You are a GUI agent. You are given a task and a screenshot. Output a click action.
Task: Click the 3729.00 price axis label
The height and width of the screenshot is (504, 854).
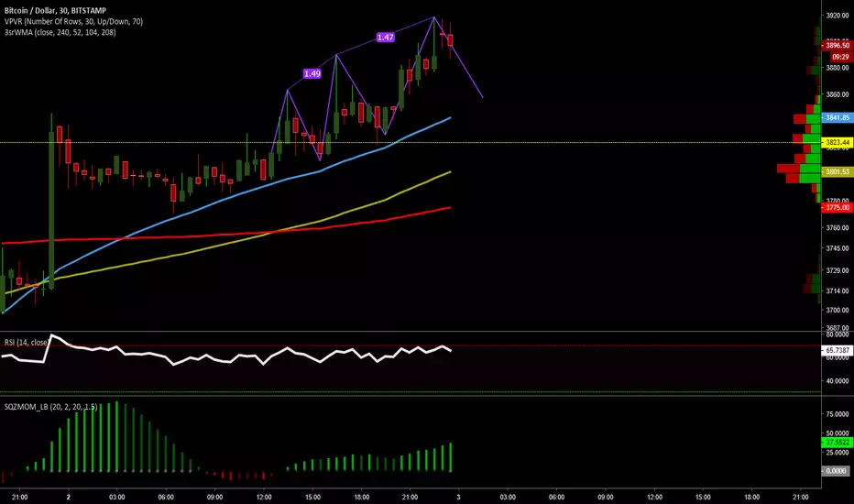tap(838, 270)
